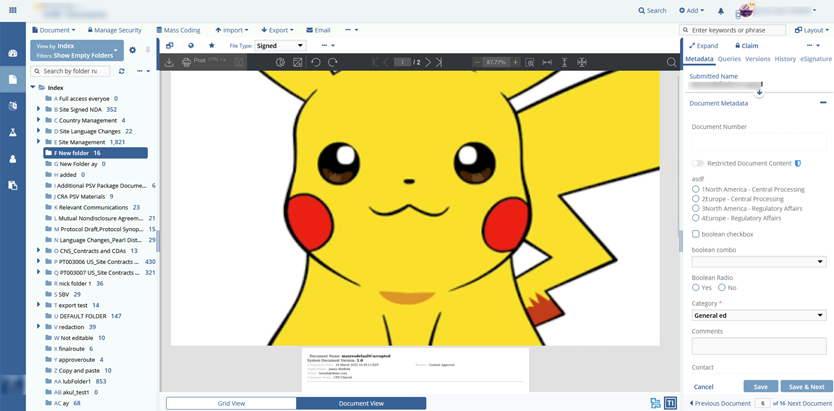Image resolution: width=834 pixels, height=411 pixels.
Task: Open the viewer search magnifier
Action: [671, 62]
